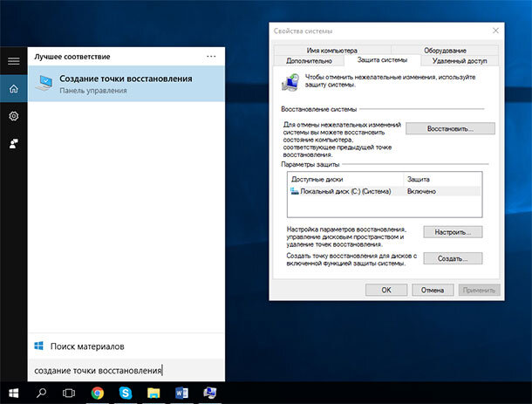This screenshot has width=532, height=404.
Task: Click the Панель управления subtitle text
Action: pos(93,91)
